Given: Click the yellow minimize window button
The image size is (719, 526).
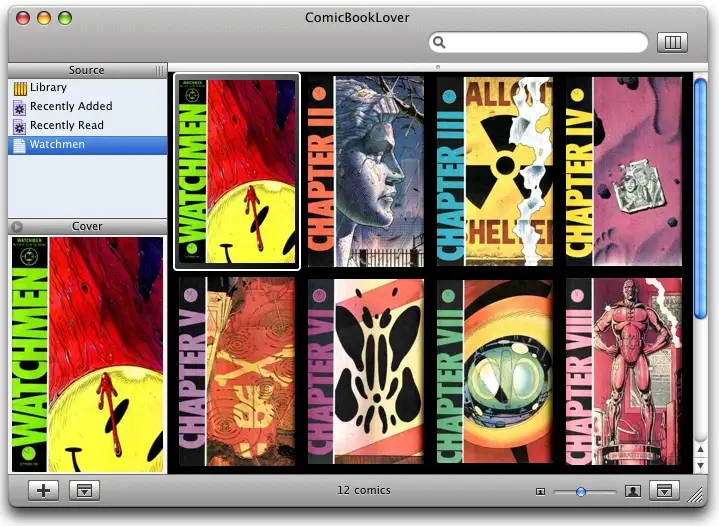Looking at the screenshot, I should (44, 18).
